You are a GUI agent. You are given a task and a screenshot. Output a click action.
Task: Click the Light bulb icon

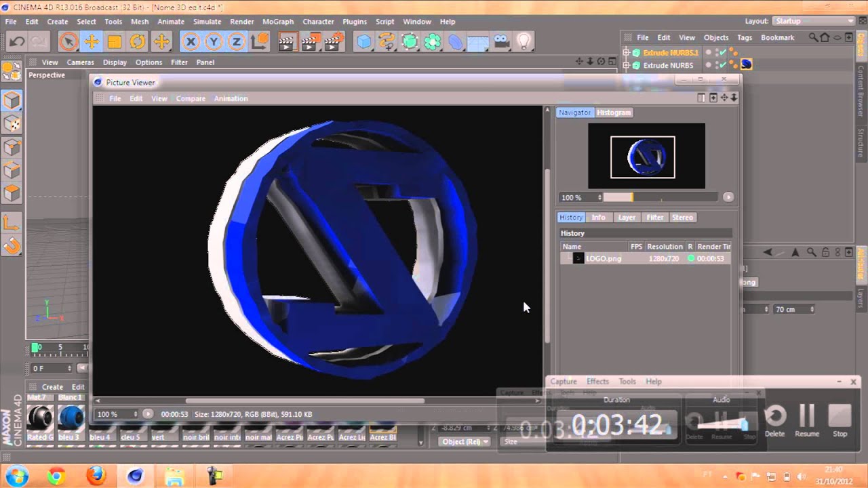524,42
